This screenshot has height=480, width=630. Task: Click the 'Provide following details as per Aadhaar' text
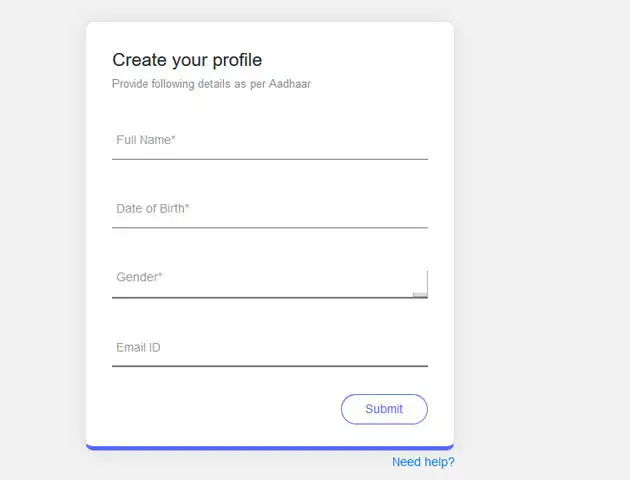[211, 84]
